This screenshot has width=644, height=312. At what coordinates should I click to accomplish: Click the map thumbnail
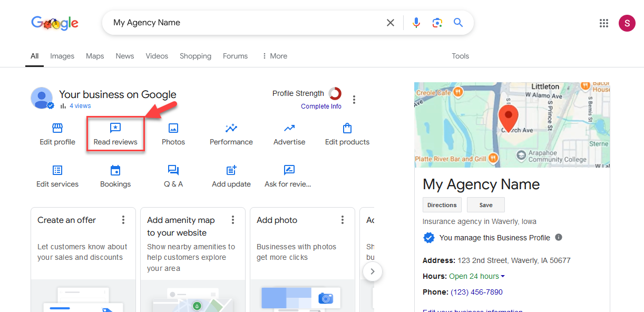[512, 125]
